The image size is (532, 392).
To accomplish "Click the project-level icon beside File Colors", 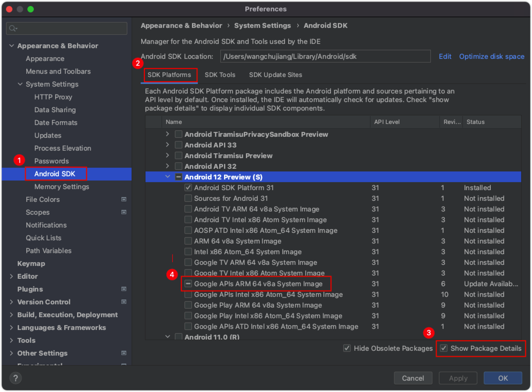I will [124, 199].
